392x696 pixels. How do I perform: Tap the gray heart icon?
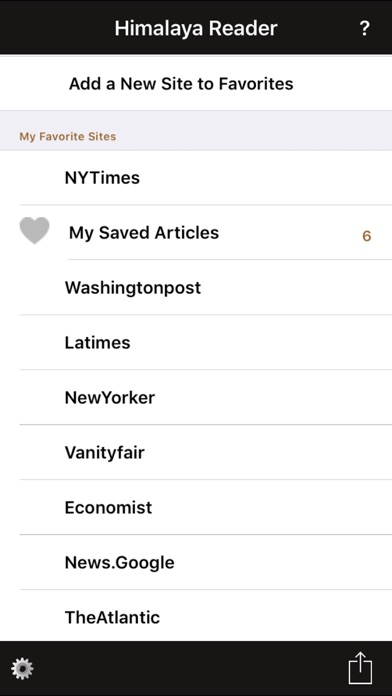[34, 231]
